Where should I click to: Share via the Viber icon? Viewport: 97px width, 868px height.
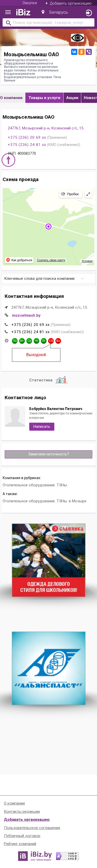pos(88,52)
